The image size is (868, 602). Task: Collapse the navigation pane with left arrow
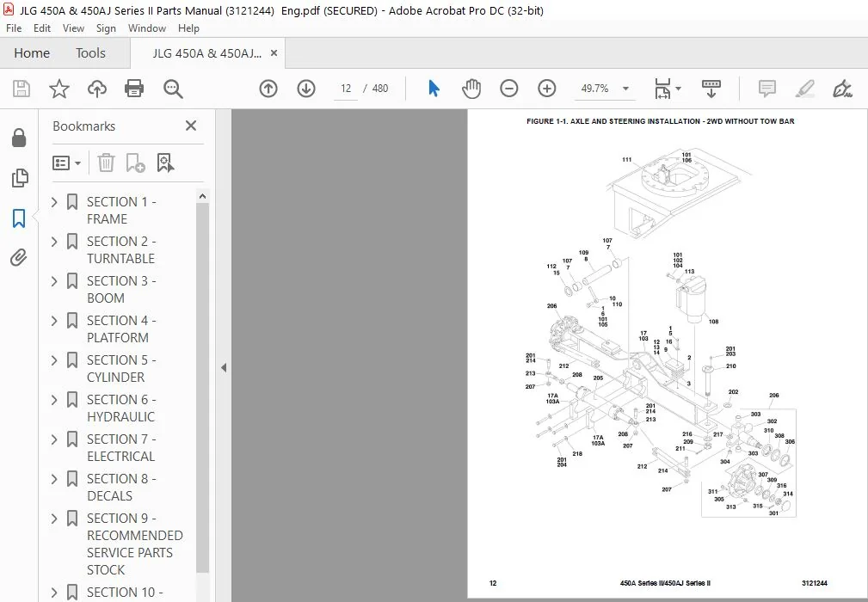tap(223, 367)
